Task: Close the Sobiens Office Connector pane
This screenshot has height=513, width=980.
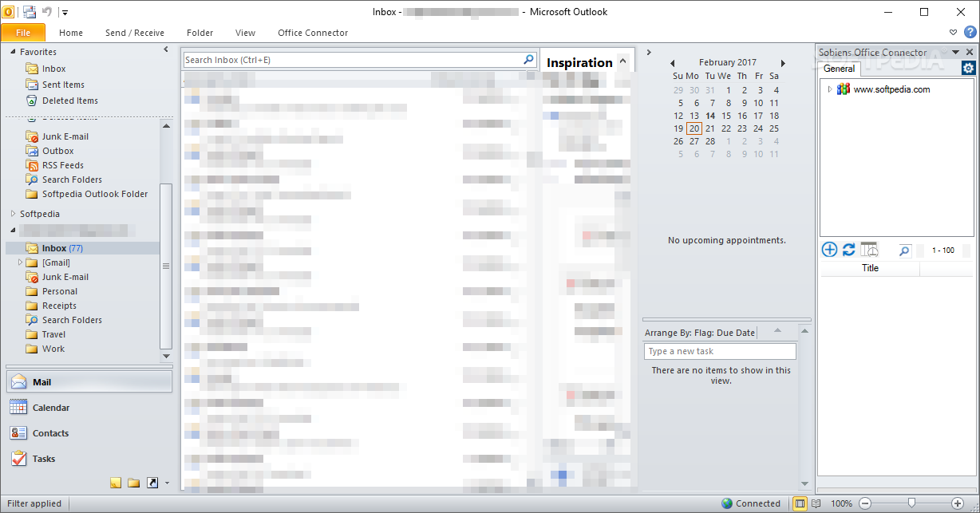Action: [970, 52]
